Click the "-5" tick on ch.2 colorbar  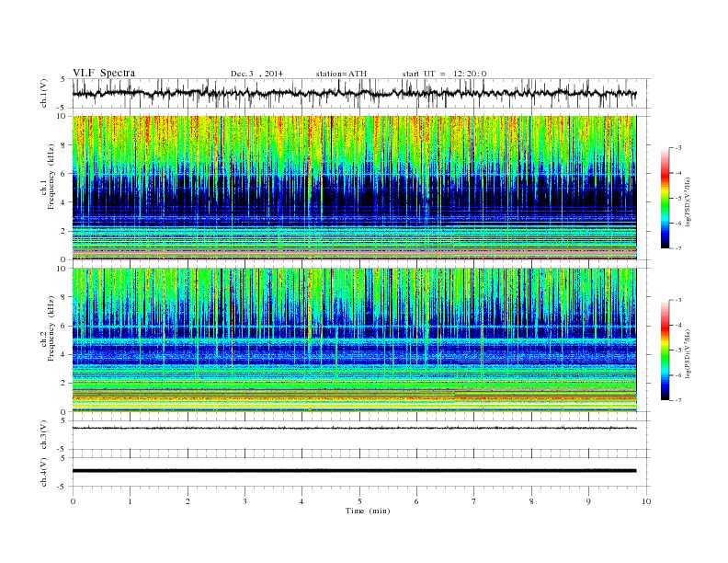pos(678,350)
